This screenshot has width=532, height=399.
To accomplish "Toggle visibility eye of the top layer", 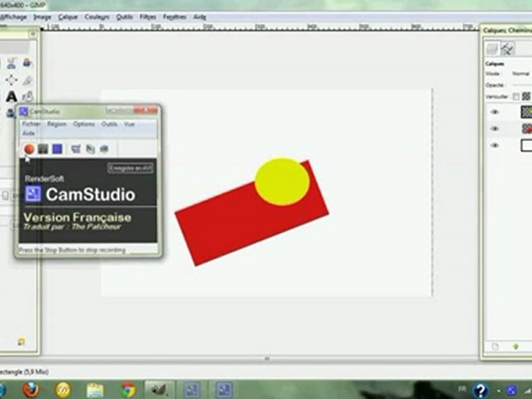I will [x=495, y=112].
